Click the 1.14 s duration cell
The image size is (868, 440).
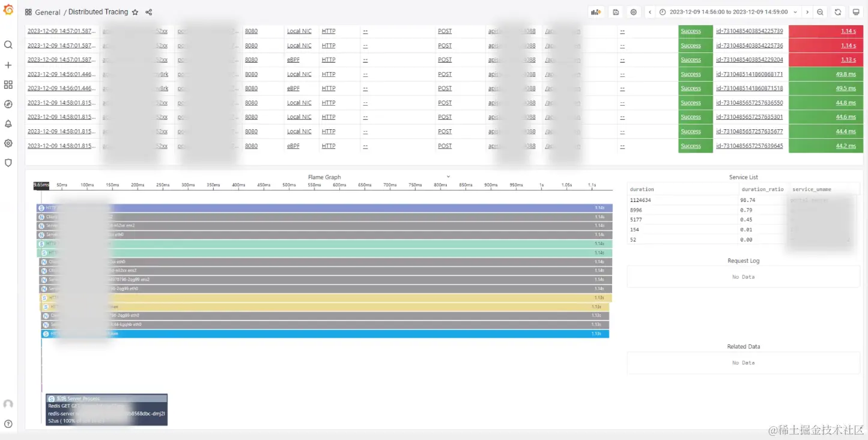tap(848, 31)
